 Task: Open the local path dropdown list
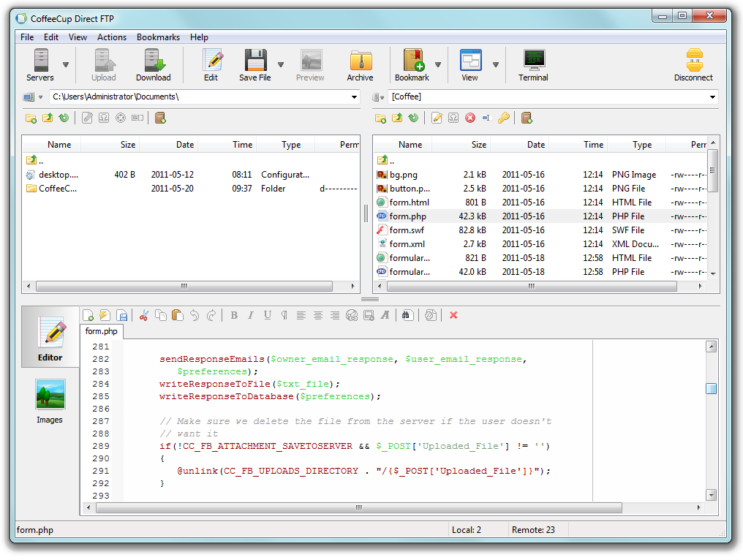[x=354, y=97]
